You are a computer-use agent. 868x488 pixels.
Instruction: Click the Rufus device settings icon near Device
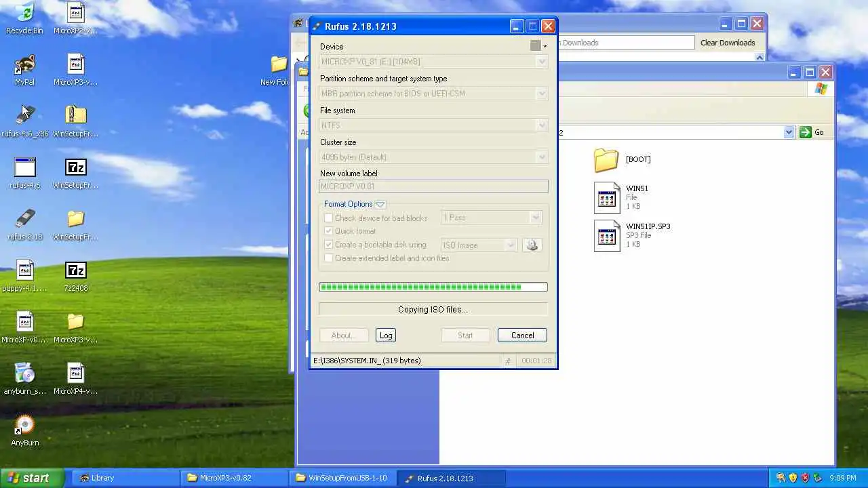click(538, 45)
